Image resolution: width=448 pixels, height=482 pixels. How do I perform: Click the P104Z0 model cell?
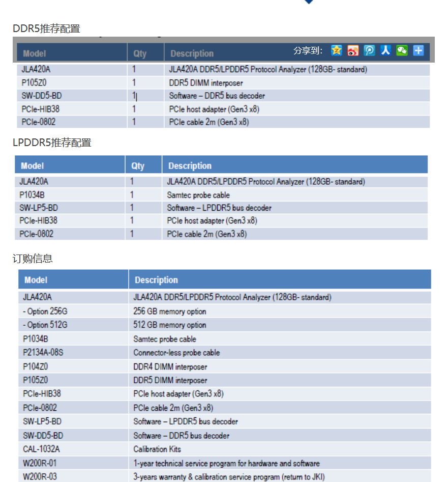35,366
